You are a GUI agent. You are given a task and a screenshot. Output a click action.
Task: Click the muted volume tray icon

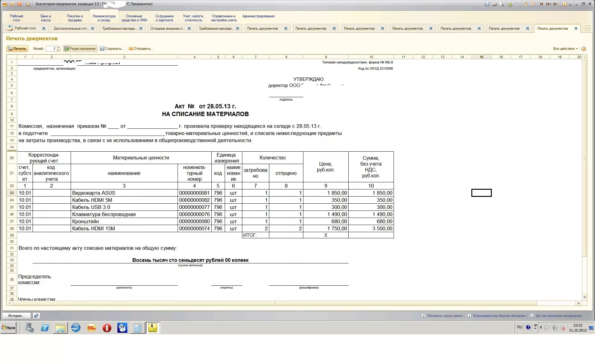tap(562, 328)
